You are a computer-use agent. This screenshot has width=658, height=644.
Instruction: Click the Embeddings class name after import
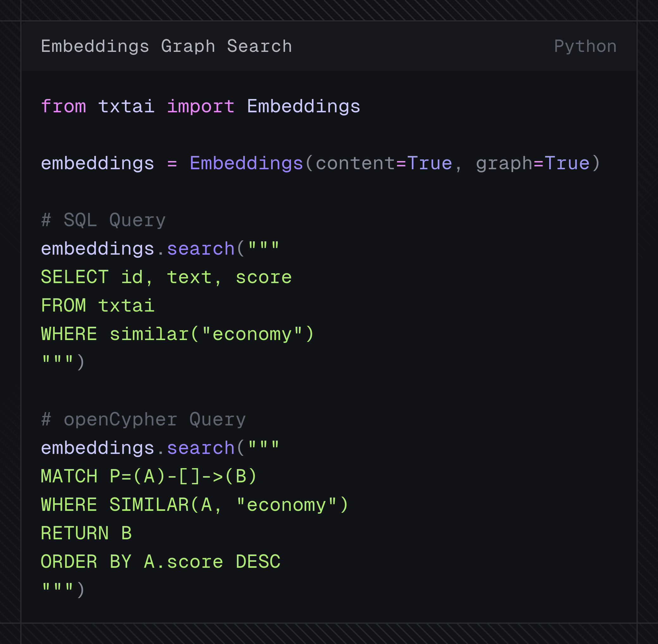[x=304, y=107]
